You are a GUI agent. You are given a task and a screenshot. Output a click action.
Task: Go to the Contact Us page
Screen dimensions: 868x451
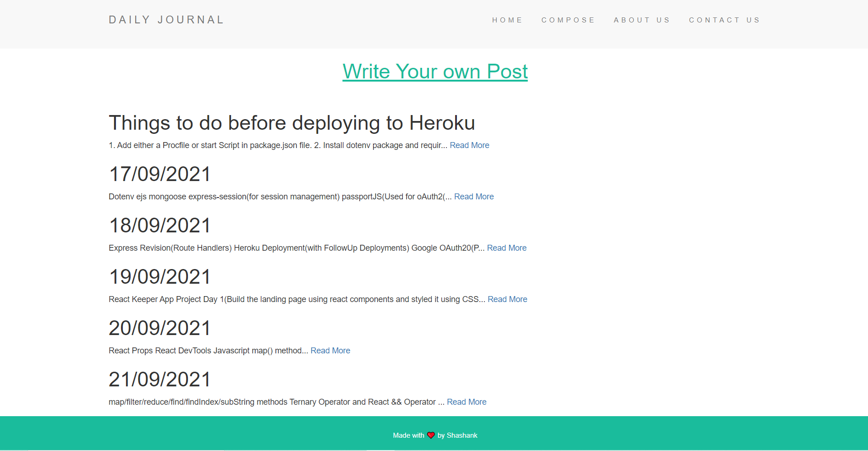[x=725, y=20]
